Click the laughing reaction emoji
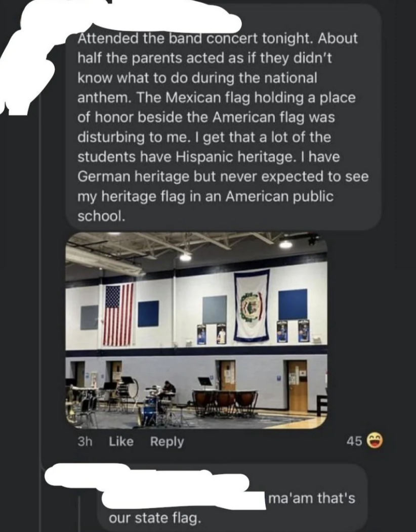Viewport: 416px width, 532px height. 375,441
